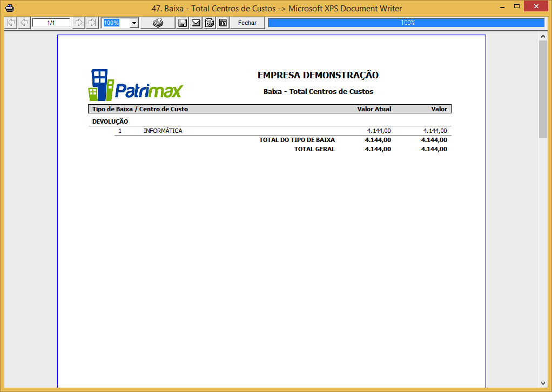Click TOTAL GERAL's Valor amount 4.144,00
This screenshot has height=392, width=552.
[434, 149]
